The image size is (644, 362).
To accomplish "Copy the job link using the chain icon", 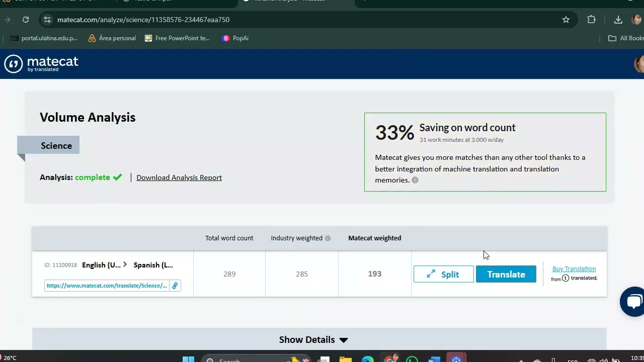I will (175, 286).
